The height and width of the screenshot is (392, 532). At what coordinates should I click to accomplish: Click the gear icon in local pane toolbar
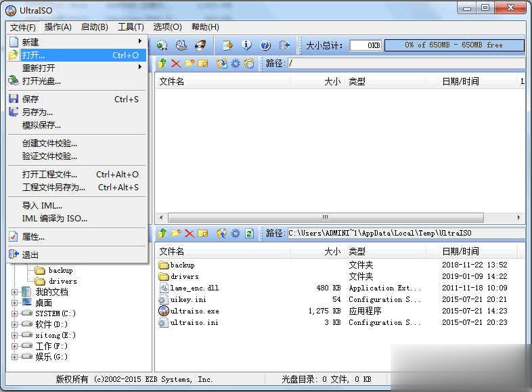click(x=236, y=233)
